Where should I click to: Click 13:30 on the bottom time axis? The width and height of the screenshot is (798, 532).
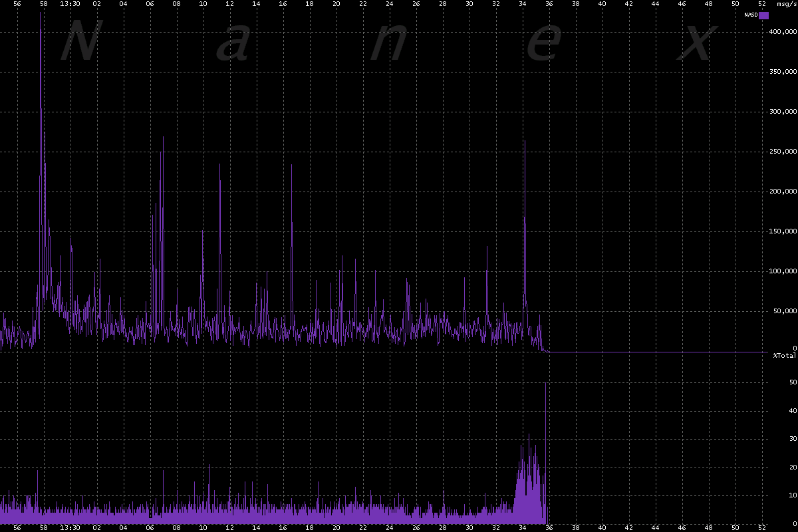70,528
